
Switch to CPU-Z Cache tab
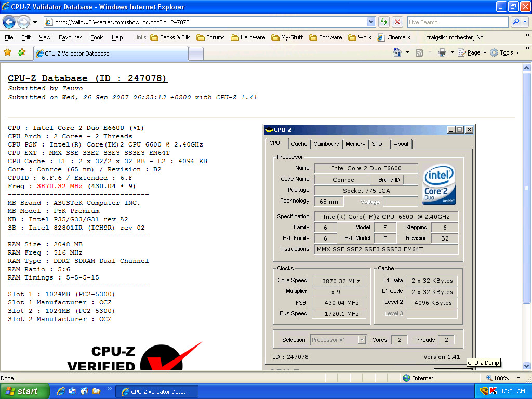click(x=299, y=144)
